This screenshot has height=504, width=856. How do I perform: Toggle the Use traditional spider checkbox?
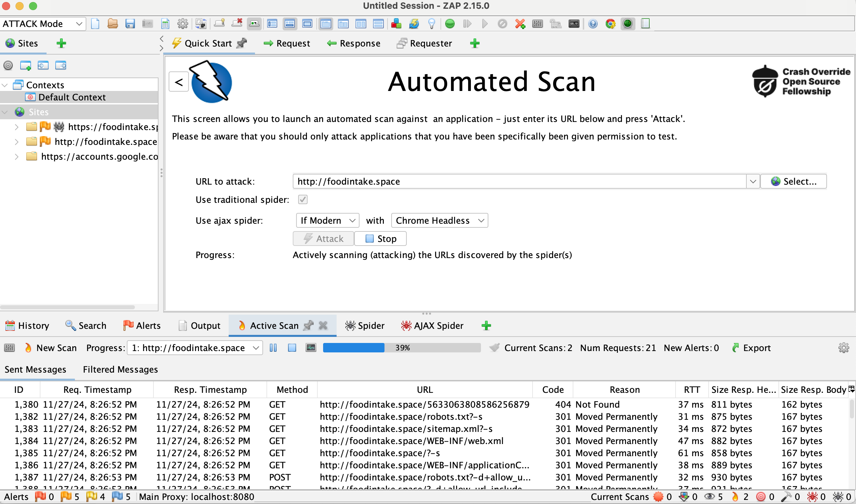coord(303,199)
